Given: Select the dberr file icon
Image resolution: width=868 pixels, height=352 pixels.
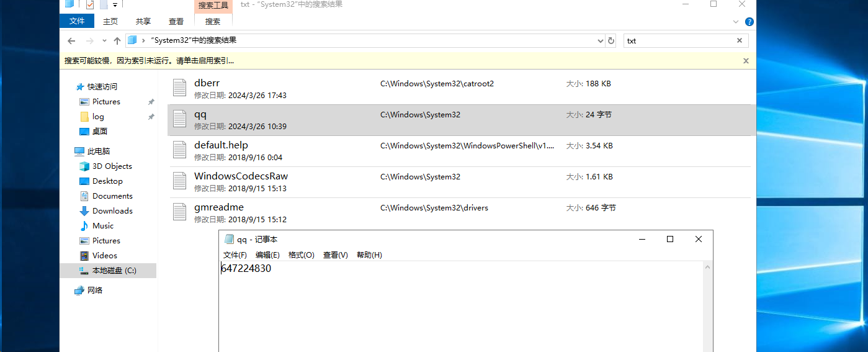Looking at the screenshot, I should [x=180, y=88].
